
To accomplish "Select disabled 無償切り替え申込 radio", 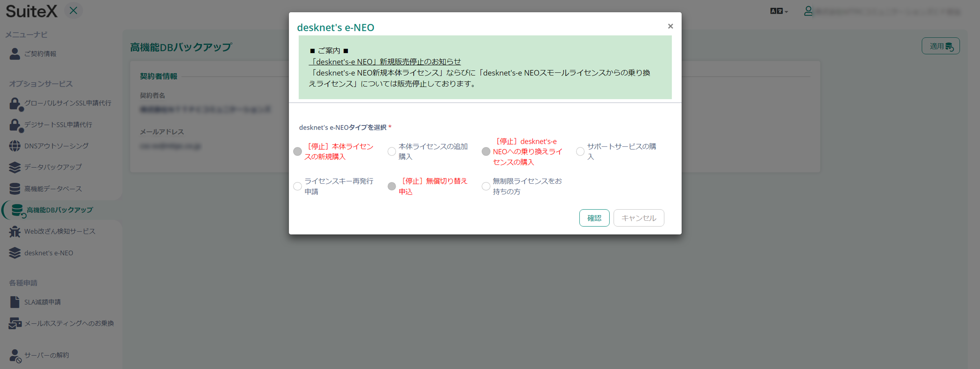I will [x=392, y=186].
